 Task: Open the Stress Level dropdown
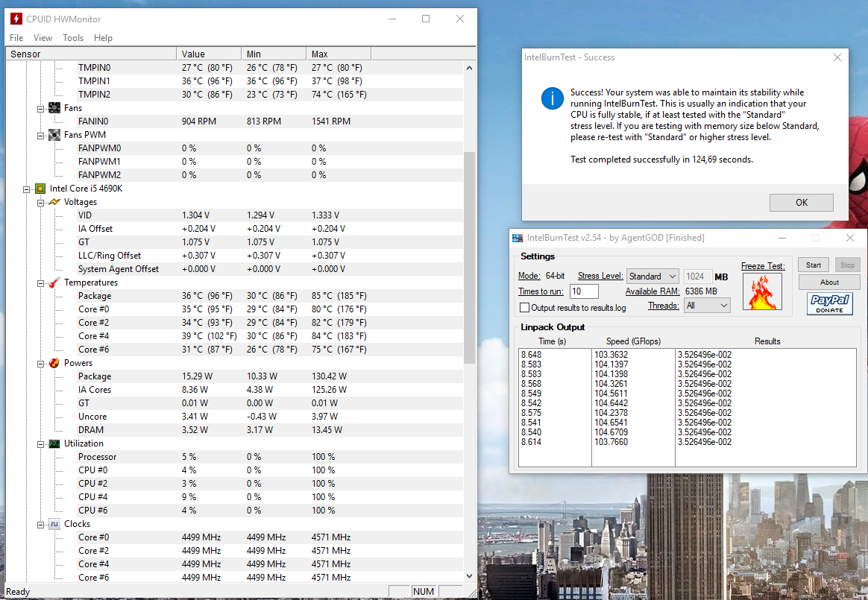[x=652, y=277]
